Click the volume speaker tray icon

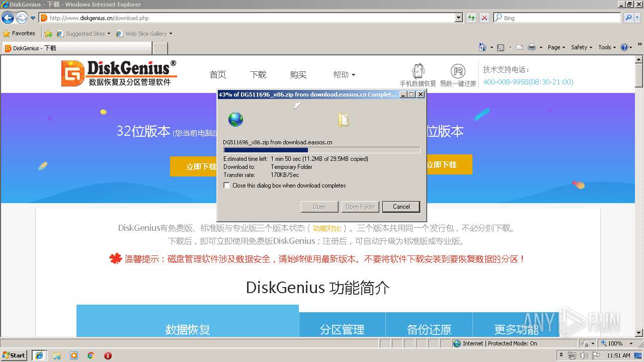(584, 355)
